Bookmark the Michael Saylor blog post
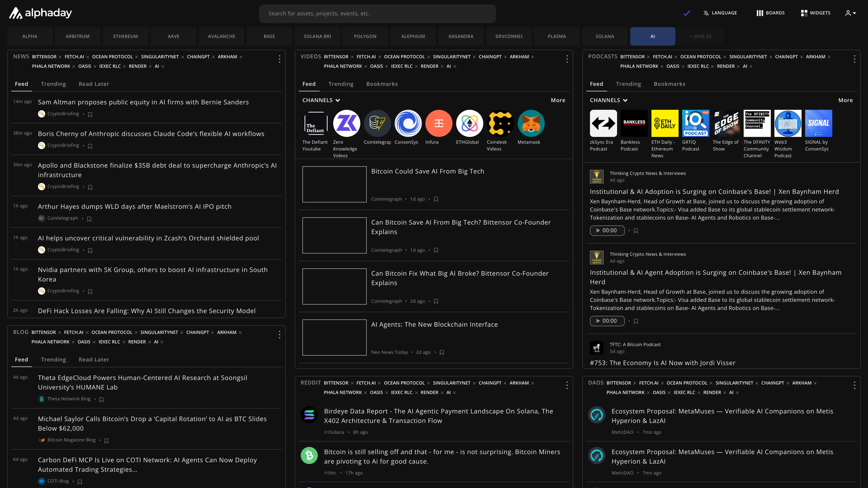The image size is (868, 488). click(x=106, y=441)
